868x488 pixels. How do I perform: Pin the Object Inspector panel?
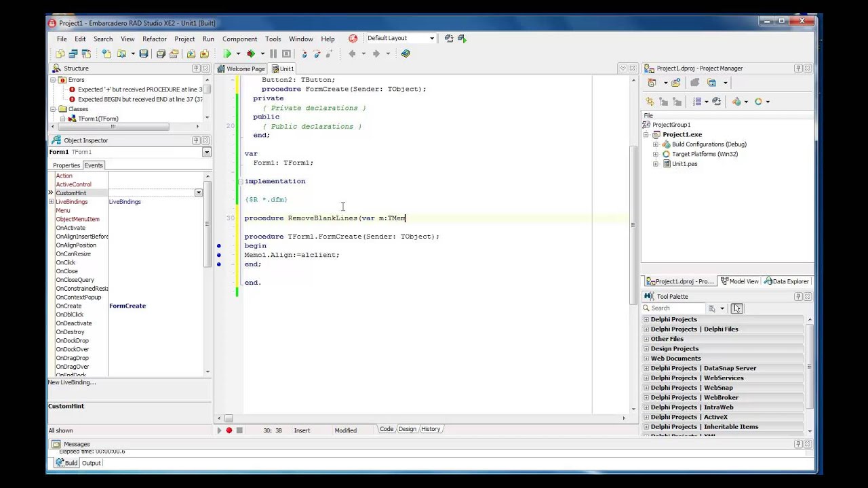196,140
